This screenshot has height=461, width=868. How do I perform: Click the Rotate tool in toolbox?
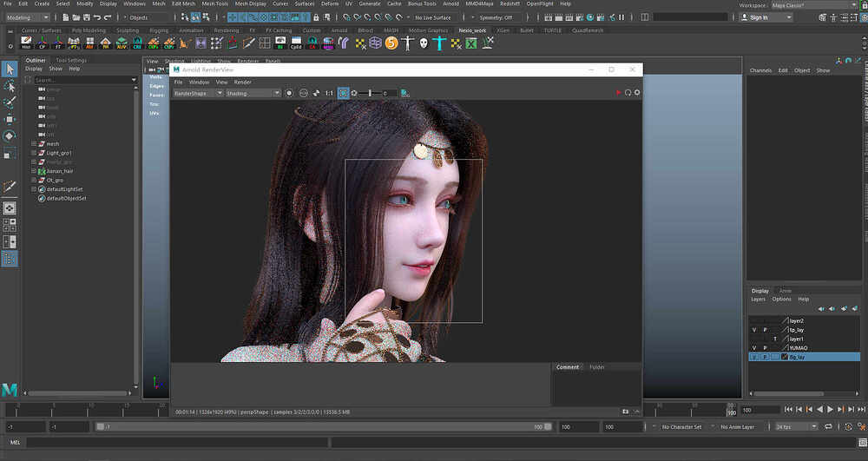(x=10, y=135)
